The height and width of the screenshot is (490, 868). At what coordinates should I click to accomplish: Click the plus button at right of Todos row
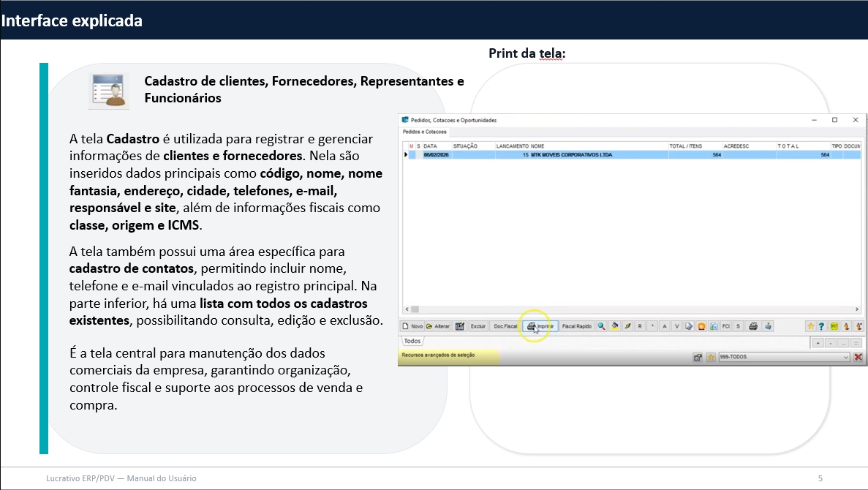click(818, 342)
